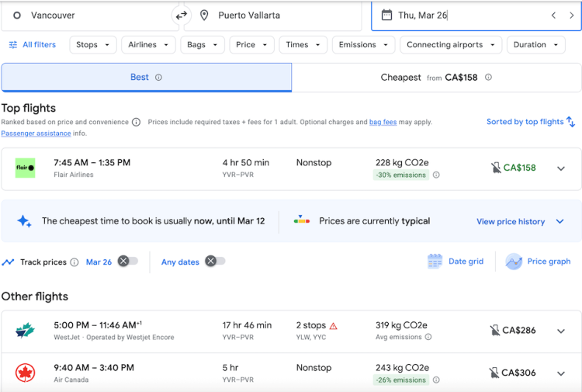
Task: Click the All filters sliders icon
Action: 12,45
